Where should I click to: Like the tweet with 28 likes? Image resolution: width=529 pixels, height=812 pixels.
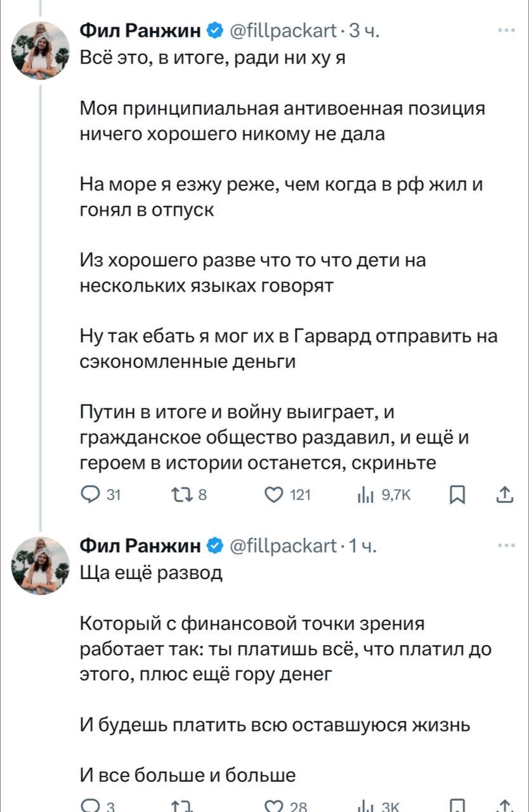[274, 807]
